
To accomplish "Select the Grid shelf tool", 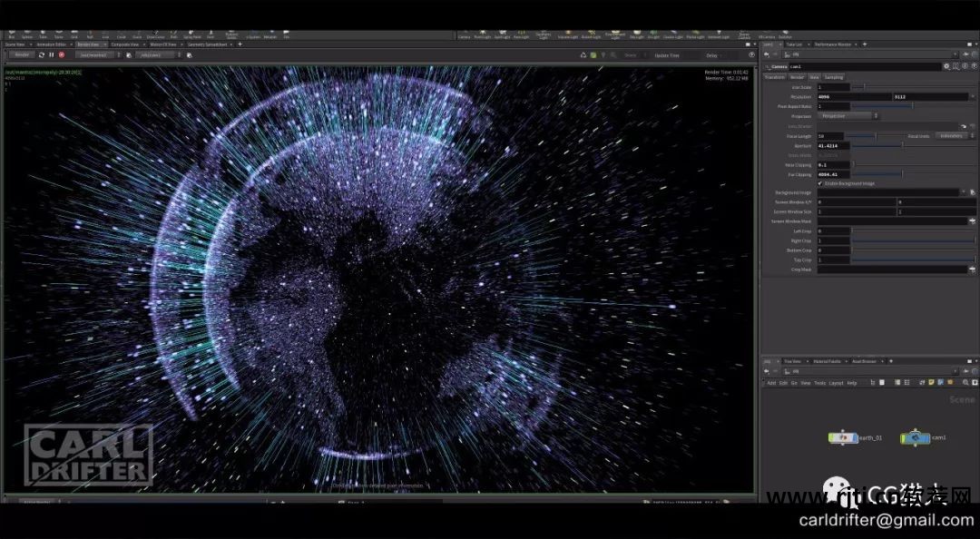I will [74, 34].
